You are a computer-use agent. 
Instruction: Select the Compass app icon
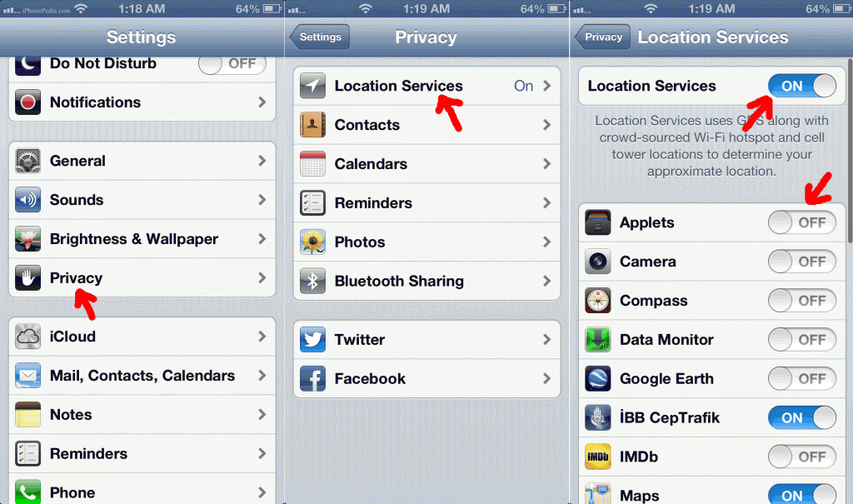598,301
